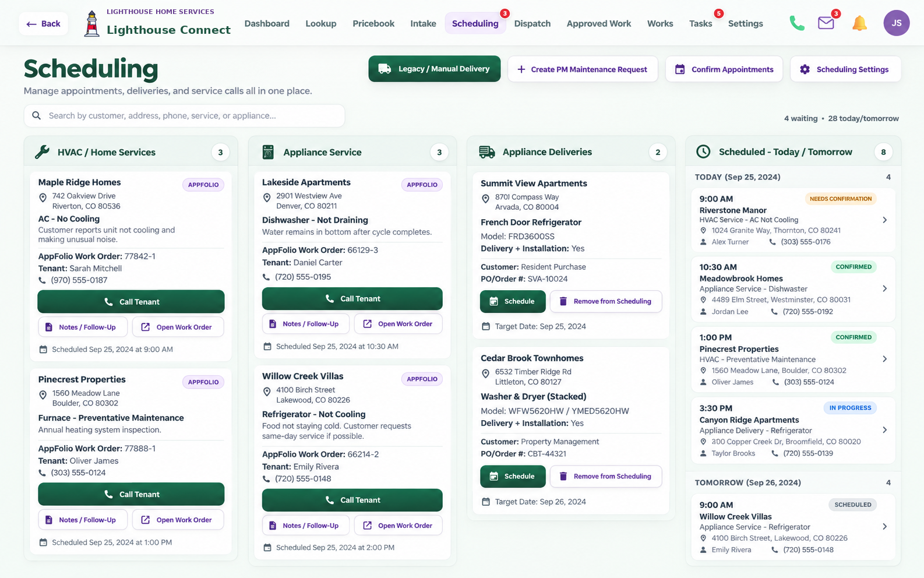The width and height of the screenshot is (924, 578).
Task: Open the Approved Work tab
Action: (x=599, y=23)
